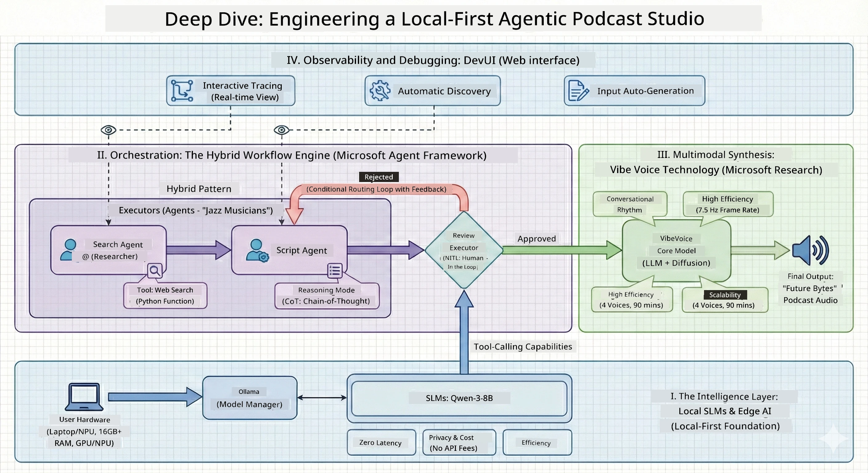Click the laptop icon above User Hardware

(x=84, y=397)
